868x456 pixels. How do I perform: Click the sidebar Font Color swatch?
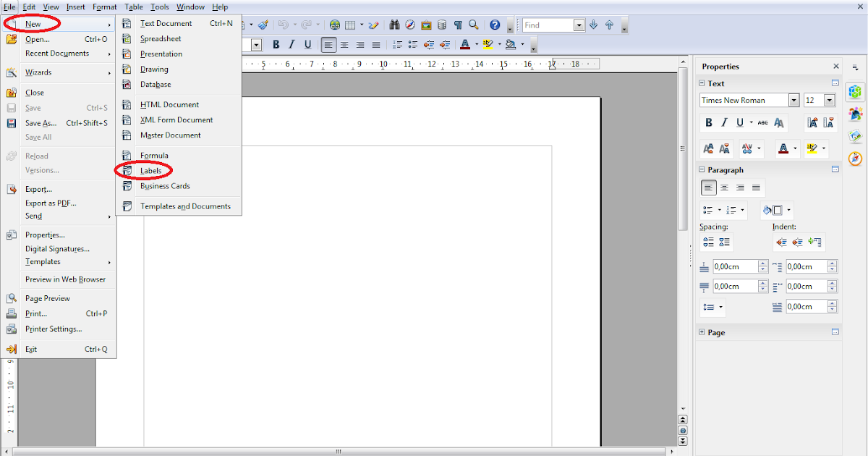783,149
